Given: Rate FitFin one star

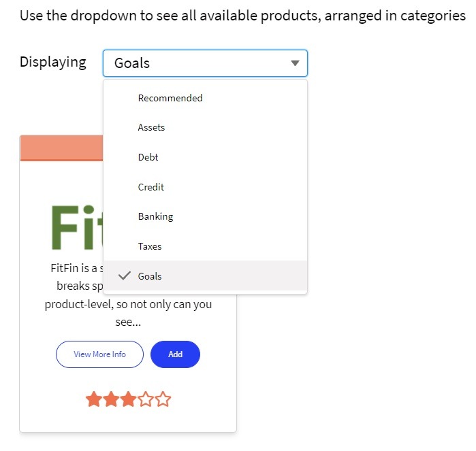Looking at the screenshot, I should [94, 399].
